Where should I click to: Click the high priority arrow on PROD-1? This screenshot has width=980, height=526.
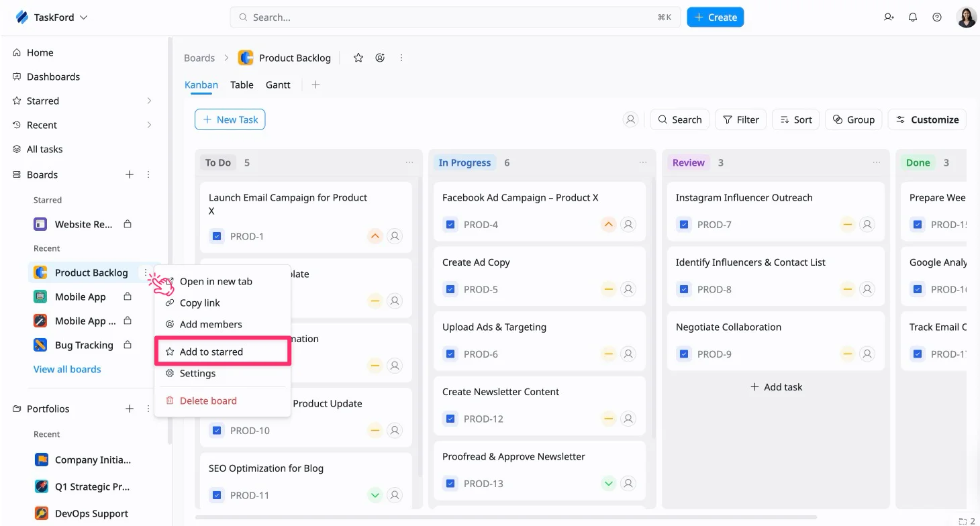click(x=375, y=236)
